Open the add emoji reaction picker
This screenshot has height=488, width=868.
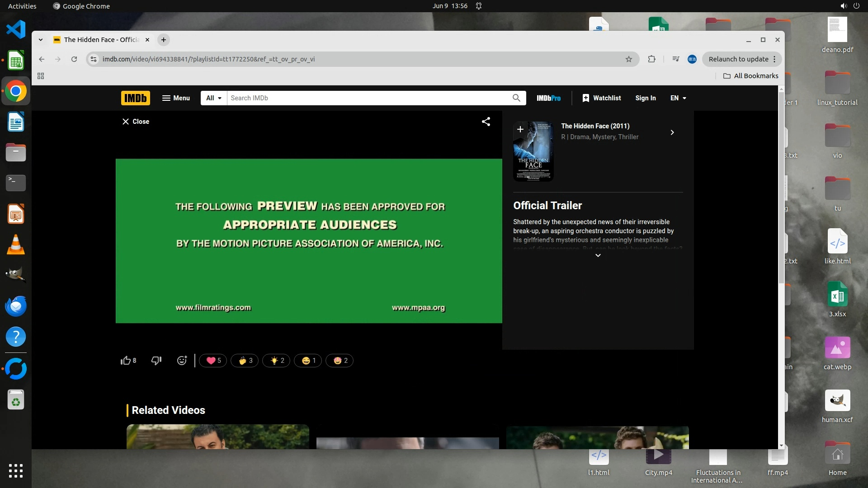tap(182, 361)
